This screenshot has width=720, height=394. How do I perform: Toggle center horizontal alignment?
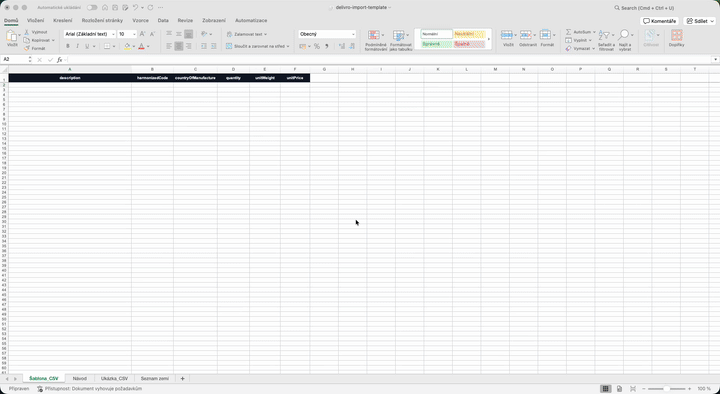point(179,46)
